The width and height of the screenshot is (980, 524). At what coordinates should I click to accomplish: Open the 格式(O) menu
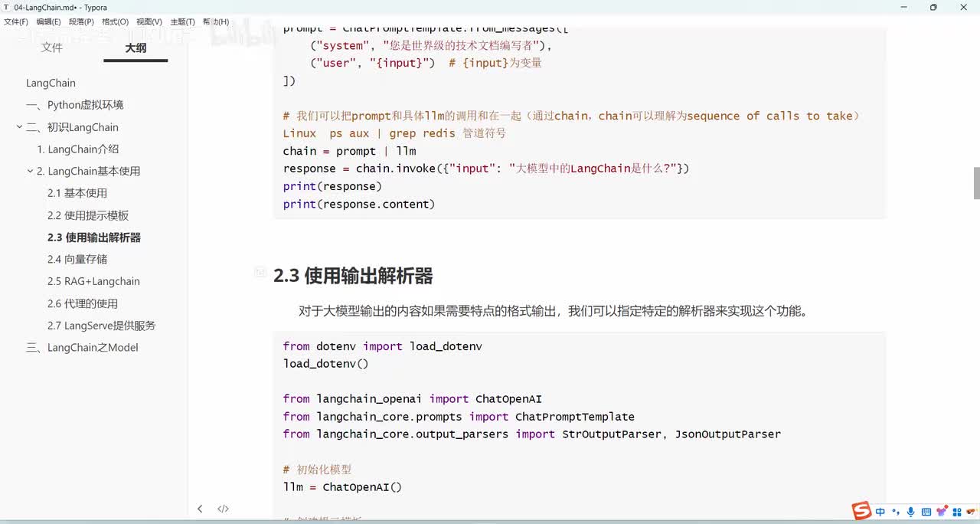click(115, 21)
